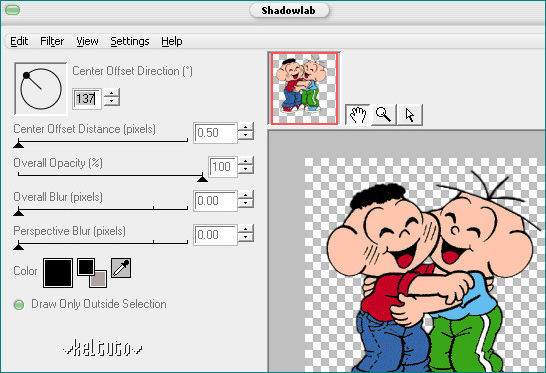Click the black shadow Color swatch
This screenshot has width=546, height=373.
tap(58, 273)
